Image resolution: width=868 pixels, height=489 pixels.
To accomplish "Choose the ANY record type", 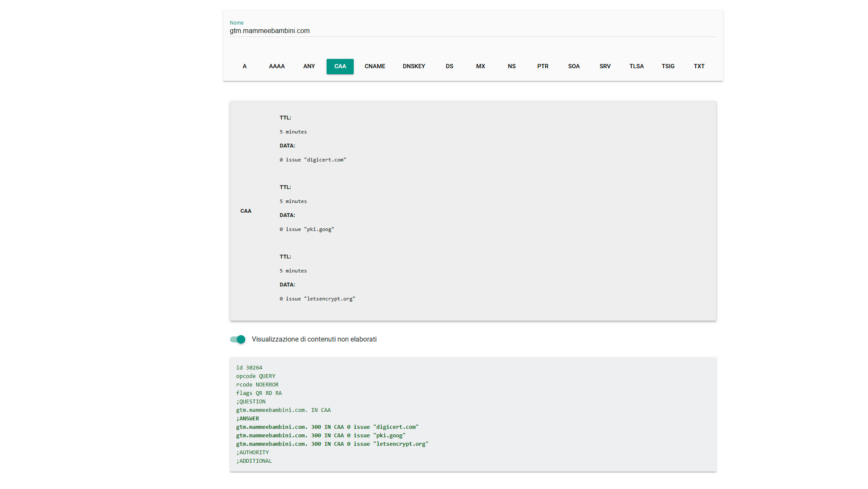I will point(309,67).
